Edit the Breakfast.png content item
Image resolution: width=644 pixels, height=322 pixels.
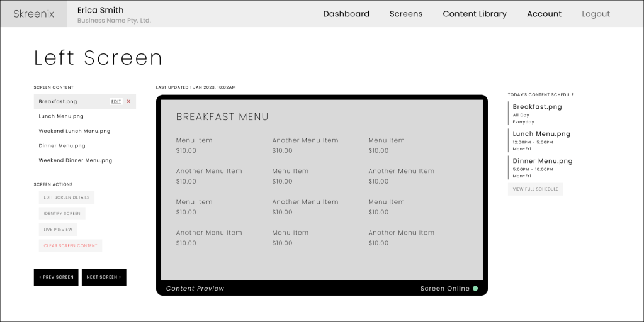click(116, 101)
